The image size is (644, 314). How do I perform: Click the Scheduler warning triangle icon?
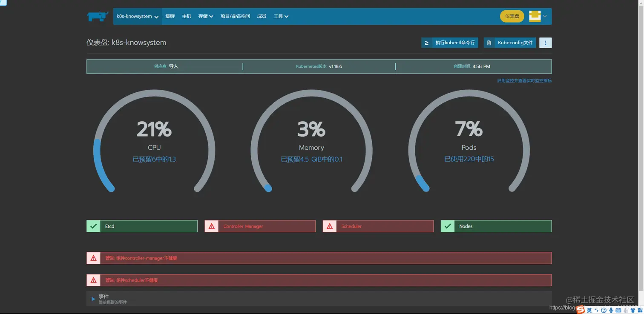coord(330,226)
